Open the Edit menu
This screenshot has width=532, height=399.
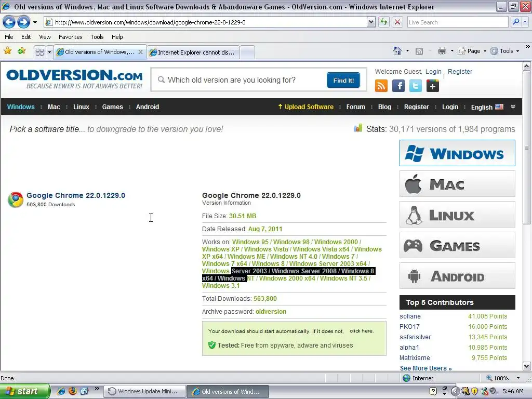26,37
